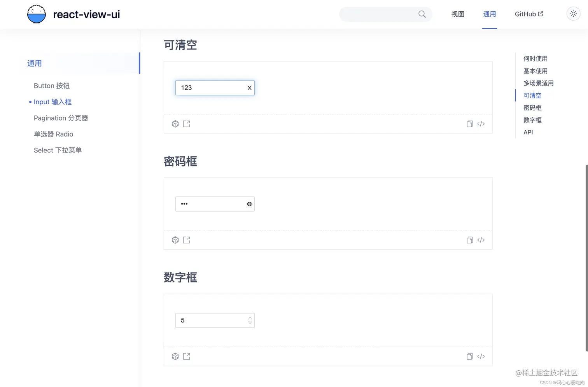Jump to the API section via anchor
Viewport: 588px width, 387px height.
click(x=528, y=132)
